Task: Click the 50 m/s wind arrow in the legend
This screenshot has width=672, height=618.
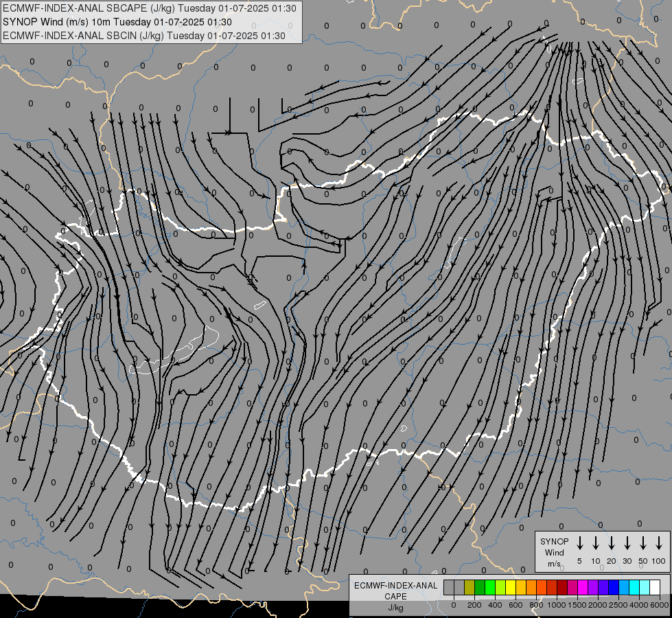Action: point(643,543)
